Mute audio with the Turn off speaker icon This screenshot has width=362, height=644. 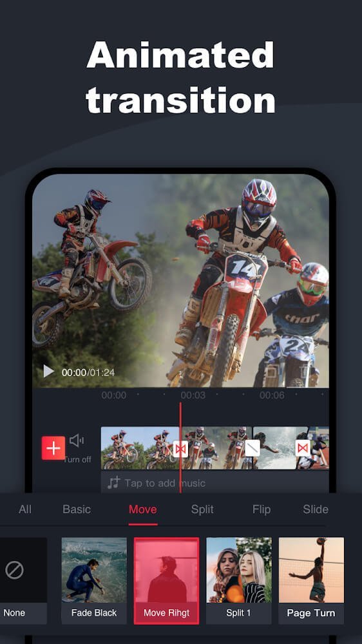[x=77, y=441]
